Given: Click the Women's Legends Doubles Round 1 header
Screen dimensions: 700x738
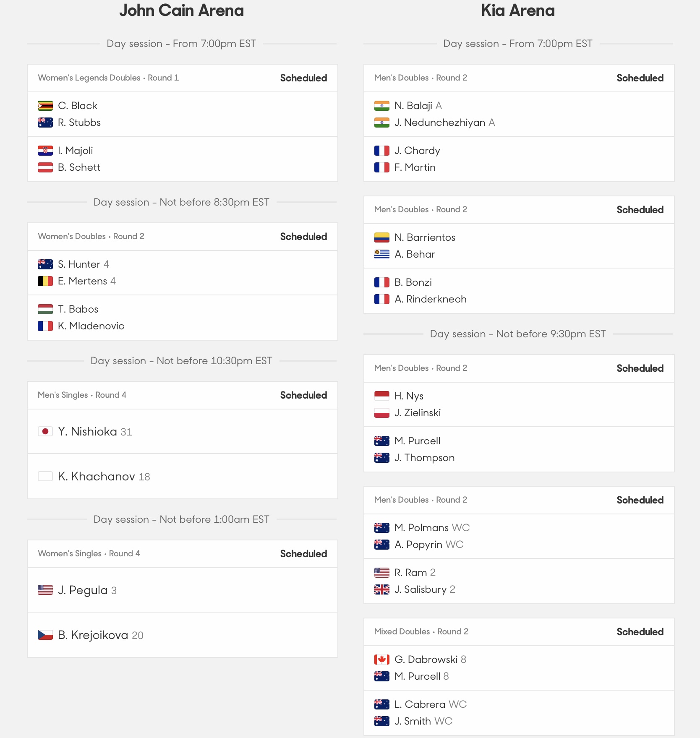Looking at the screenshot, I should click(108, 78).
